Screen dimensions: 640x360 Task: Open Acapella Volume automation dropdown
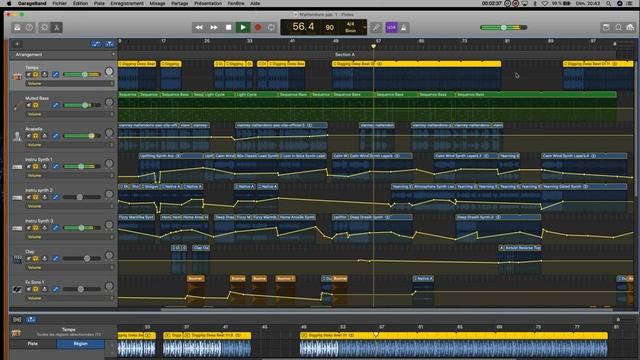pyautogui.click(x=70, y=144)
